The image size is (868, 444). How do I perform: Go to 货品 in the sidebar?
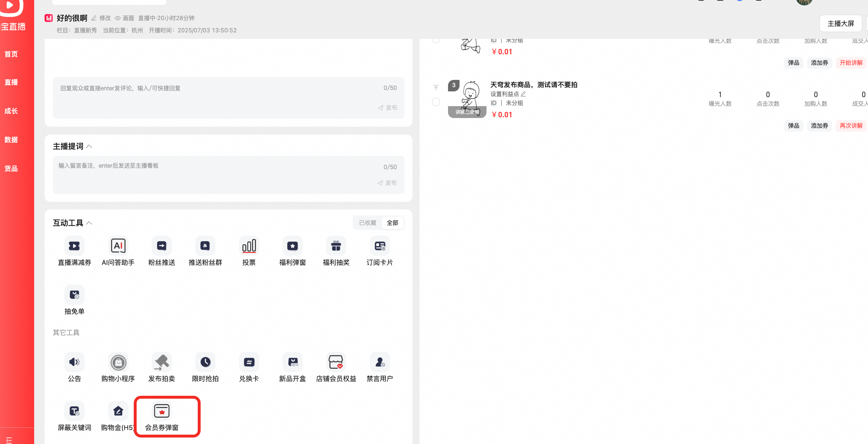point(11,168)
